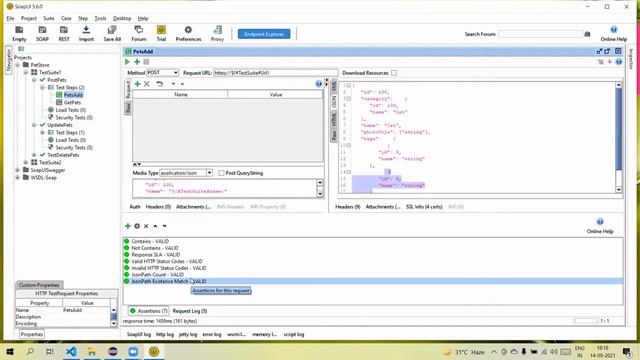Click the green run request arrow
This screenshot has width=640, height=360.
point(127,62)
